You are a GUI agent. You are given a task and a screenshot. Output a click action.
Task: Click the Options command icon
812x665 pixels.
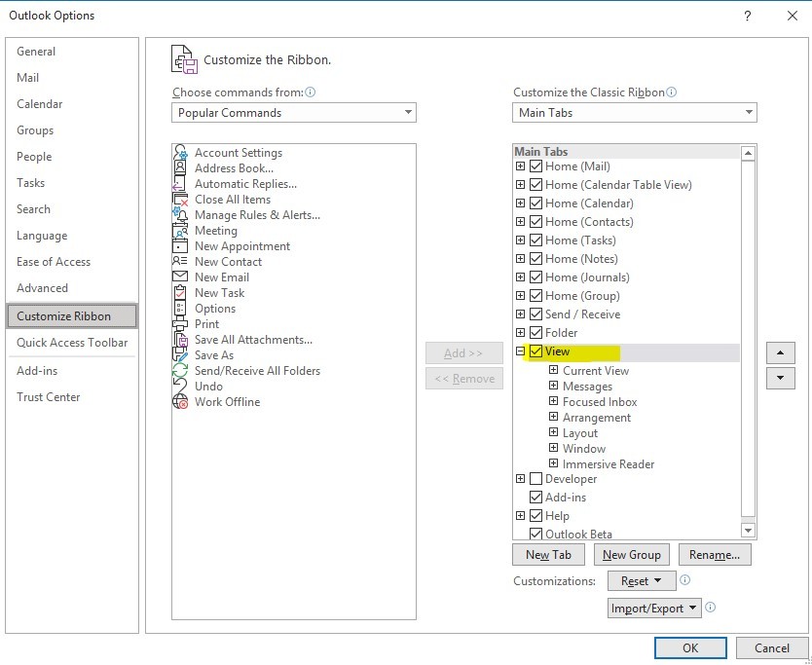pyautogui.click(x=180, y=308)
